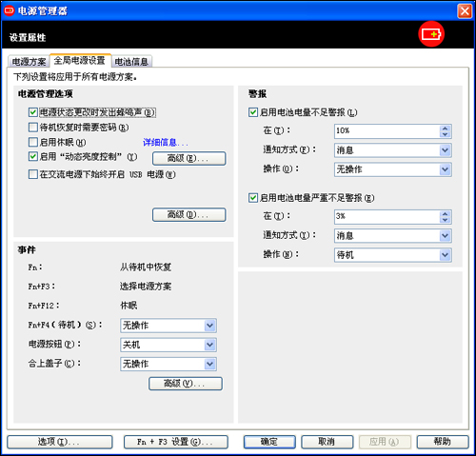Screen dimensions: 476x456
Task: Toggle USB power on AC checkbox
Action: click(x=33, y=174)
